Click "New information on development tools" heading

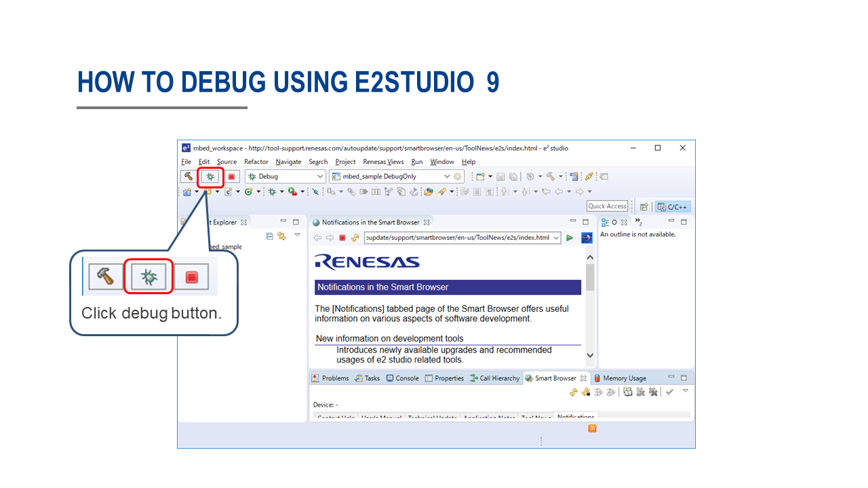coord(390,338)
